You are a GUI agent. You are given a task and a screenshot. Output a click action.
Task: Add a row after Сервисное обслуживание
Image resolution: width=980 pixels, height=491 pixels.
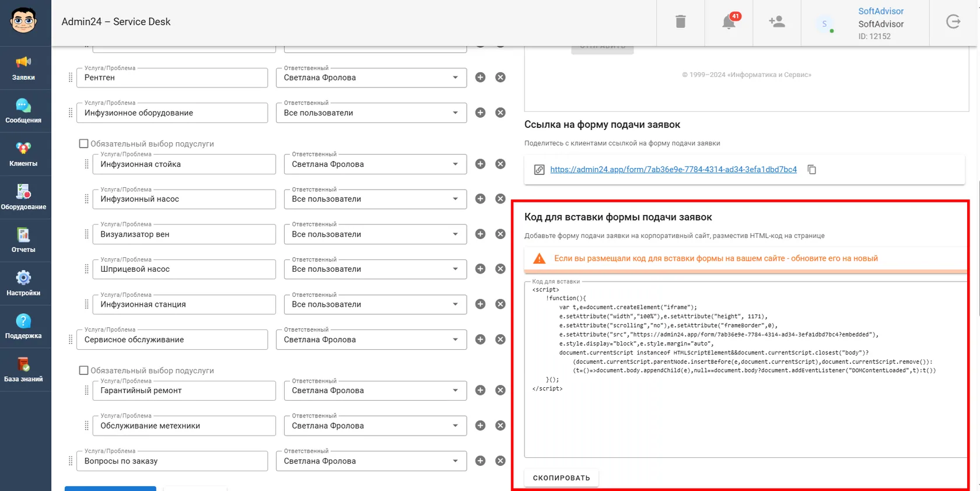pos(480,339)
